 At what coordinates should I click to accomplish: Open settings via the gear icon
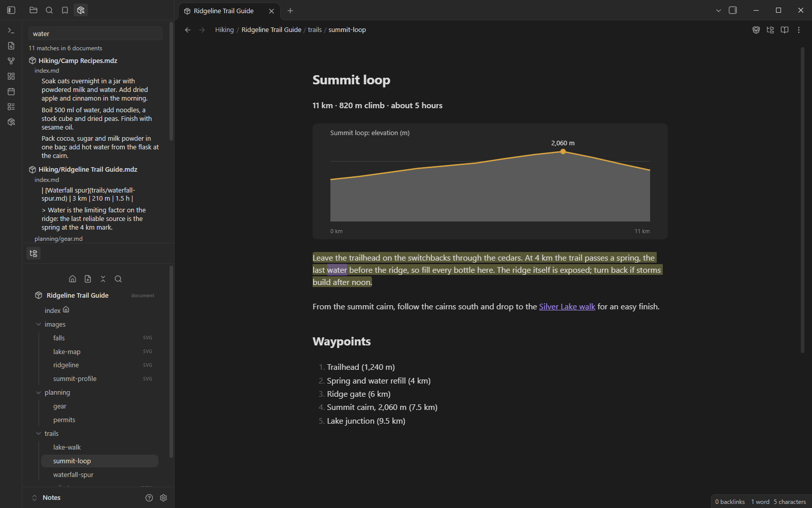click(163, 498)
